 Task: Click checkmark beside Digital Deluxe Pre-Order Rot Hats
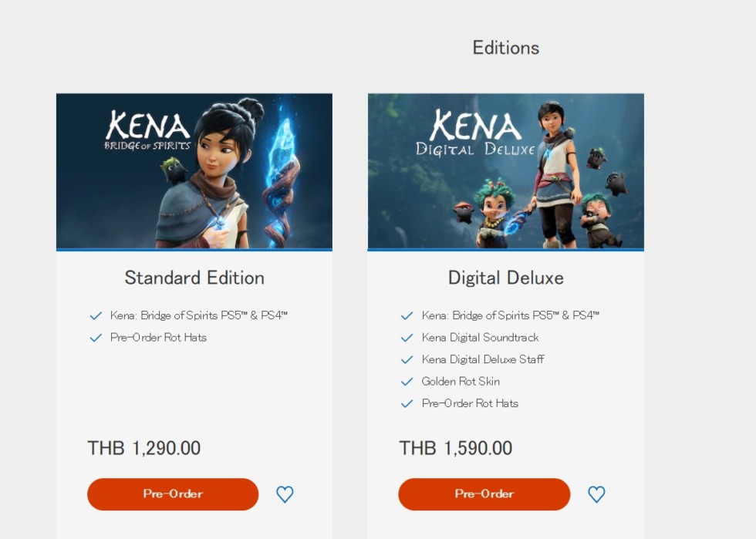tap(407, 403)
